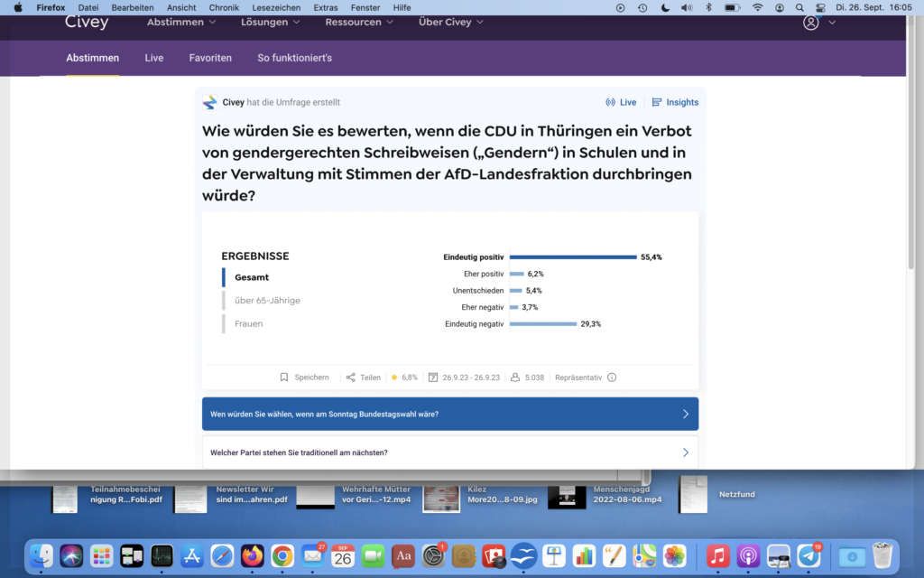
Task: Click the Eindeutig positiv 55,4% bar
Action: (x=573, y=256)
